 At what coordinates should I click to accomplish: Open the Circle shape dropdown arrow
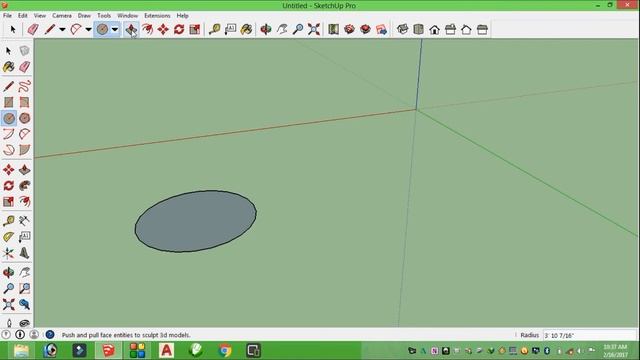(115, 29)
